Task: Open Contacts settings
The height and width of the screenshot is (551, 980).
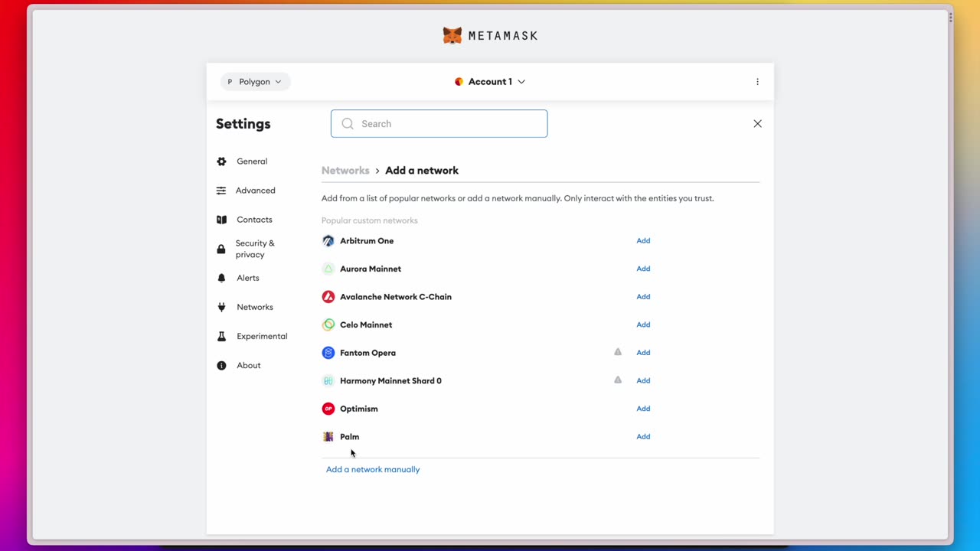Action: (x=254, y=220)
